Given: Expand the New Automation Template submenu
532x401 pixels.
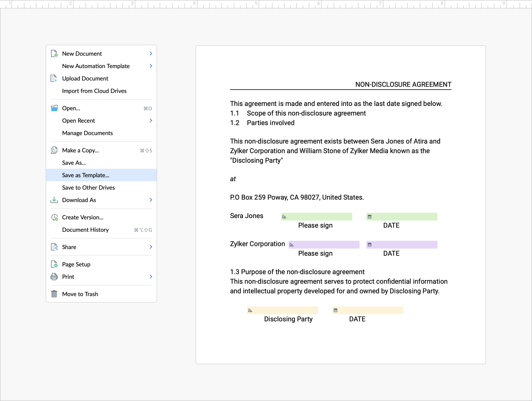Looking at the screenshot, I should click(151, 66).
